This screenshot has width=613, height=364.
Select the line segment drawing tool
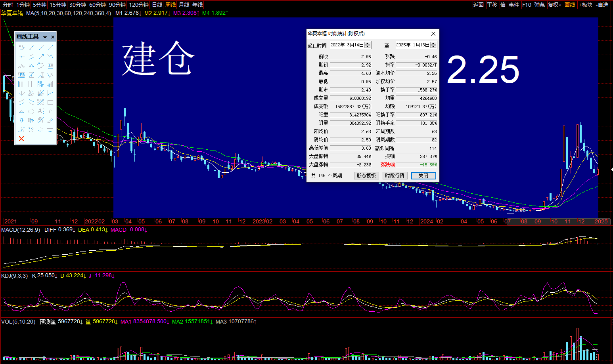[x=50, y=48]
